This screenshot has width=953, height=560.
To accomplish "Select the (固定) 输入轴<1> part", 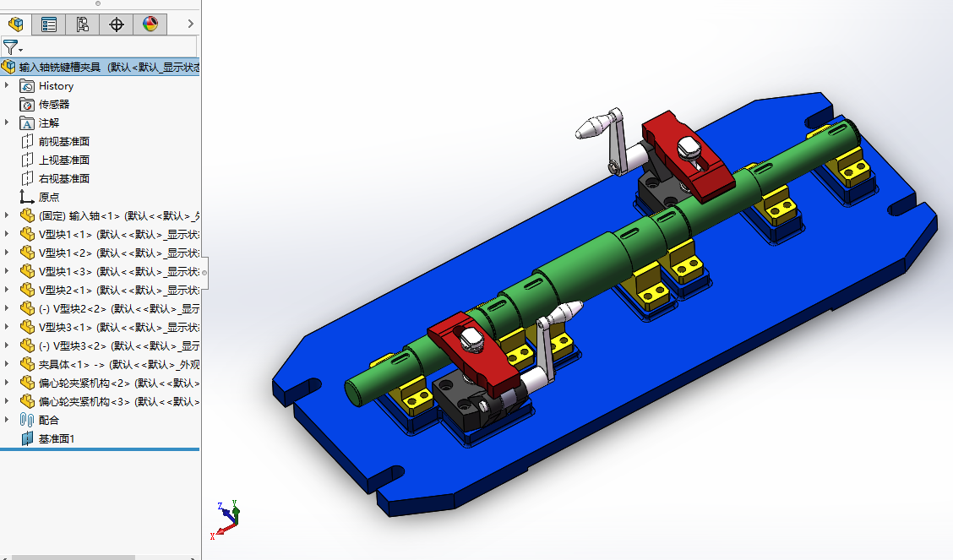I will point(119,216).
